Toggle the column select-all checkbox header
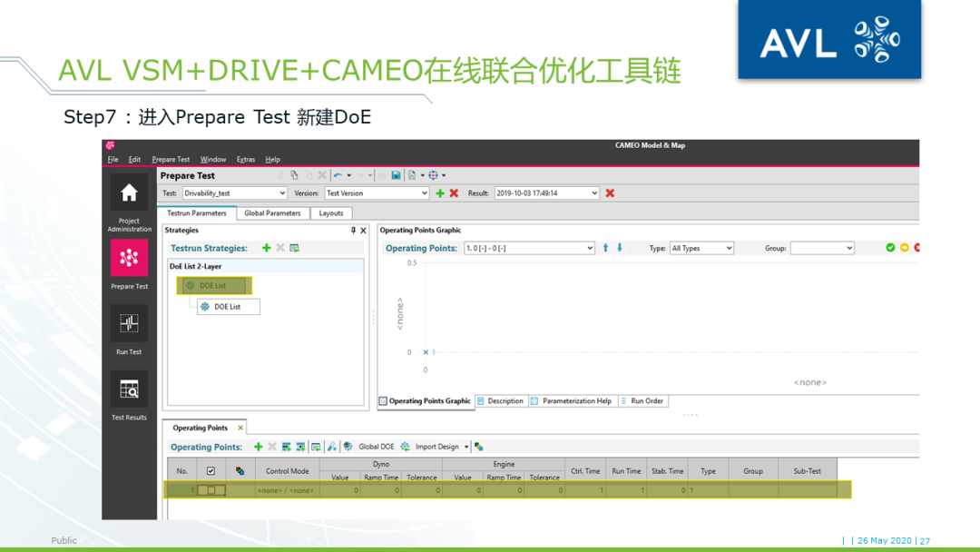This screenshot has height=552, width=980. pos(212,469)
